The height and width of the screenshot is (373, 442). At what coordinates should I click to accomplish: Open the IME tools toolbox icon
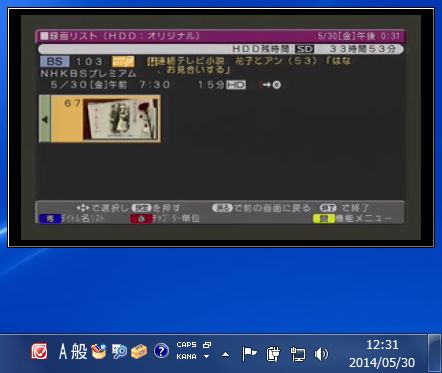click(139, 352)
